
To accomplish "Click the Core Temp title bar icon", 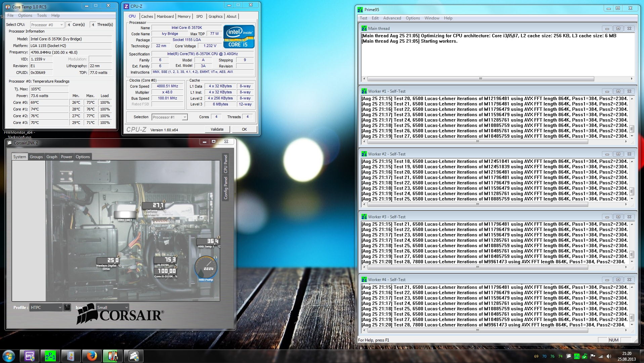I will click(8, 7).
